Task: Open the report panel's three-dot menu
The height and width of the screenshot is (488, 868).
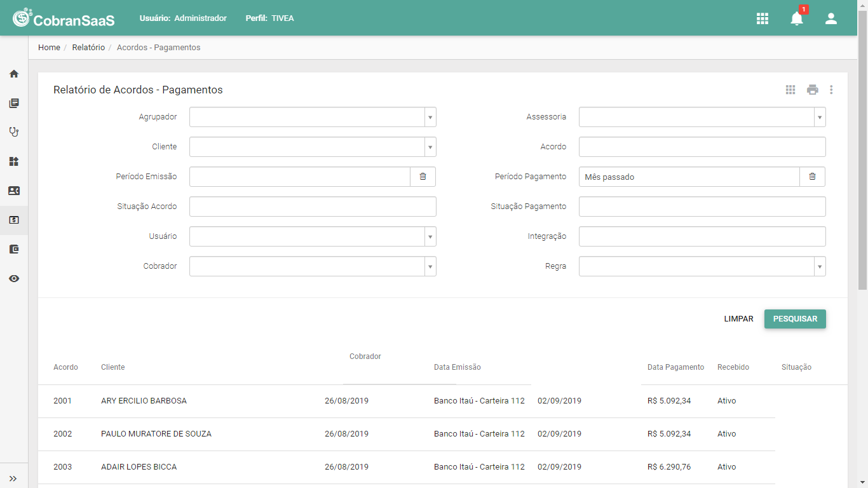Action: (x=831, y=90)
